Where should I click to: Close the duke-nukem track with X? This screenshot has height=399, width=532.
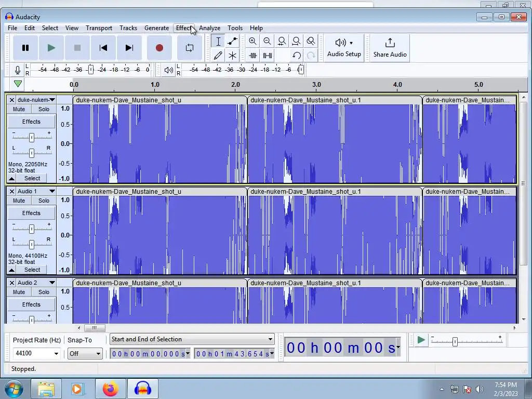coord(11,100)
